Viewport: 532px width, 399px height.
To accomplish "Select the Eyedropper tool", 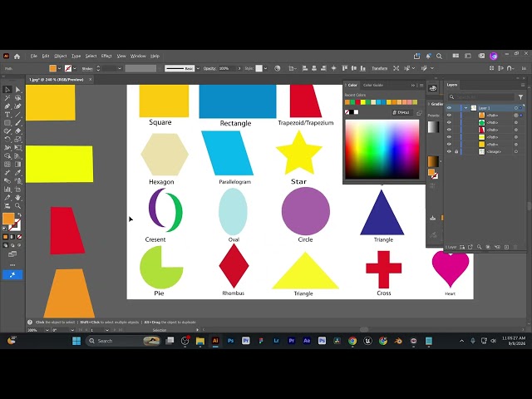I will click(18, 173).
